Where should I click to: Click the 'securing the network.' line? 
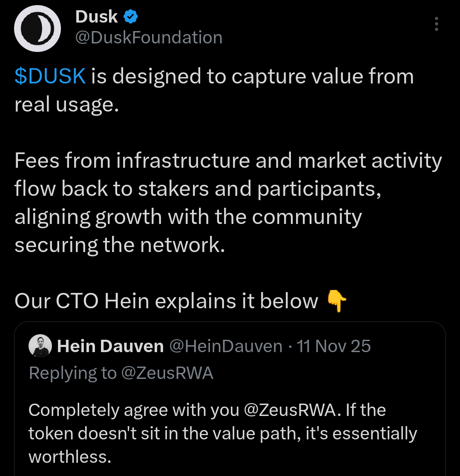(x=119, y=245)
